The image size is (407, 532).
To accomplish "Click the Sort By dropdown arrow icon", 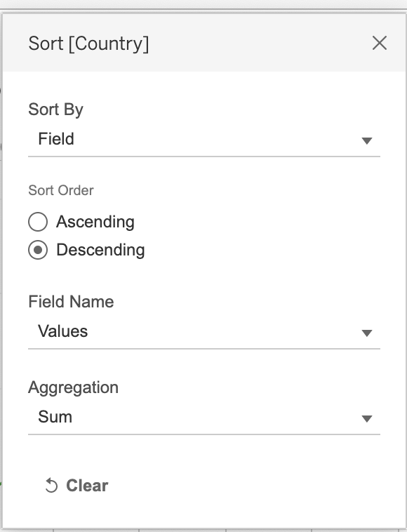I will pos(367,140).
